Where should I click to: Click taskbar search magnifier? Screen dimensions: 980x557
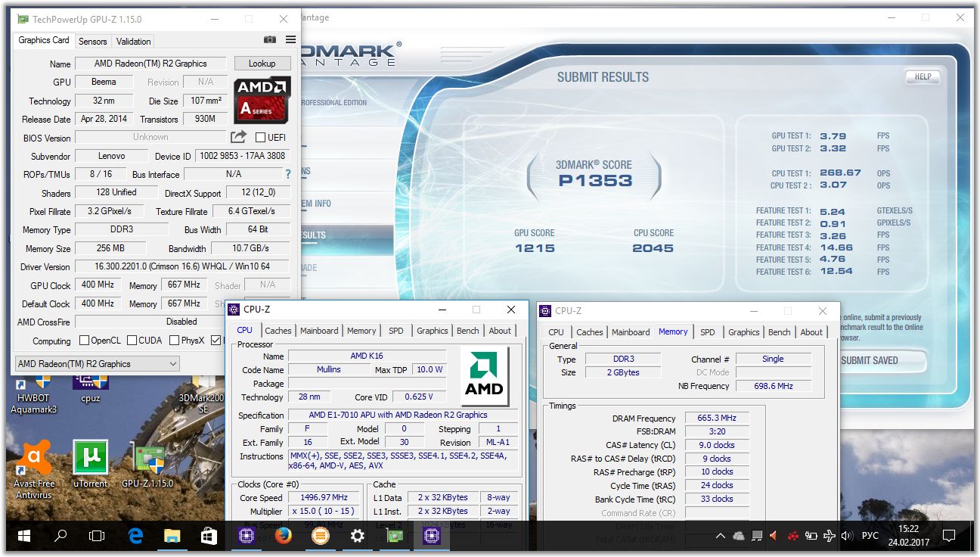click(60, 536)
